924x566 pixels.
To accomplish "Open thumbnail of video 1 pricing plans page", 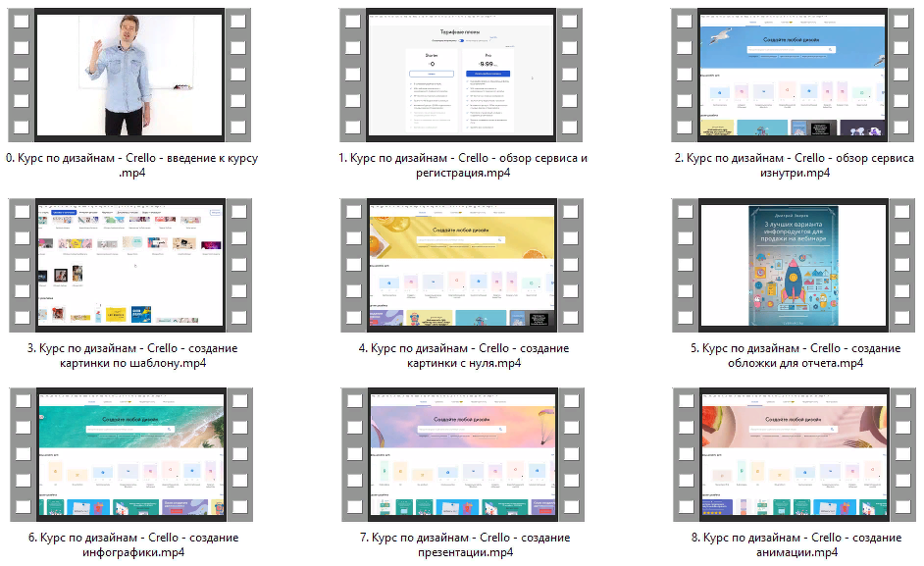I will click(463, 73).
